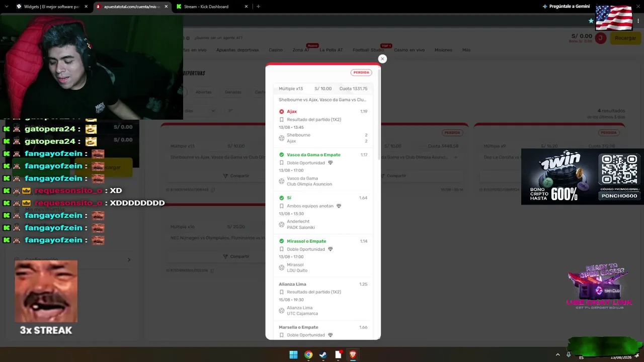Open Google Chrome from the taskbar
The image size is (644, 362).
[308, 355]
